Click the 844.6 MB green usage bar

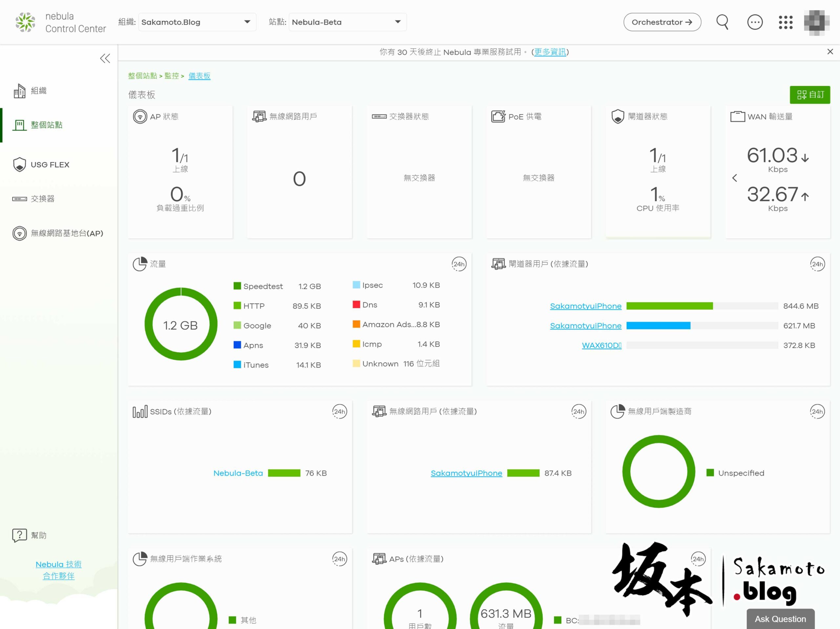pos(669,306)
